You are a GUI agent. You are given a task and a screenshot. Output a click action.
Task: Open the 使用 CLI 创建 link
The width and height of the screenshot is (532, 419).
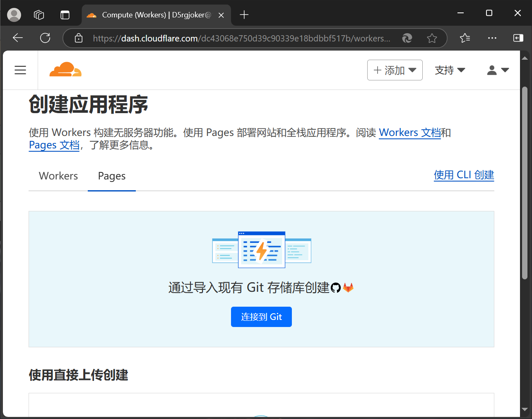click(464, 175)
